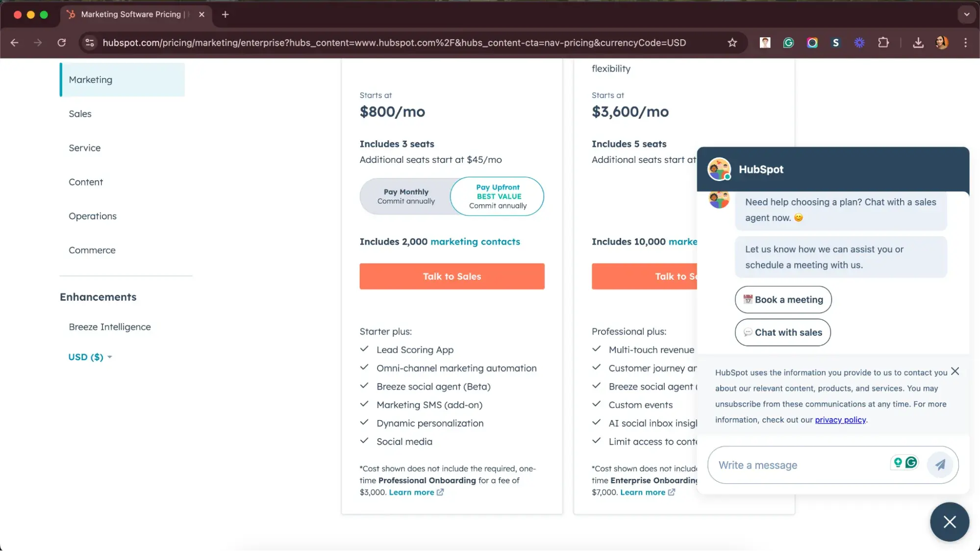Screen dimensions: 980x551
Task: Click the Grammarly extension icon in toolbar
Action: coord(788,43)
